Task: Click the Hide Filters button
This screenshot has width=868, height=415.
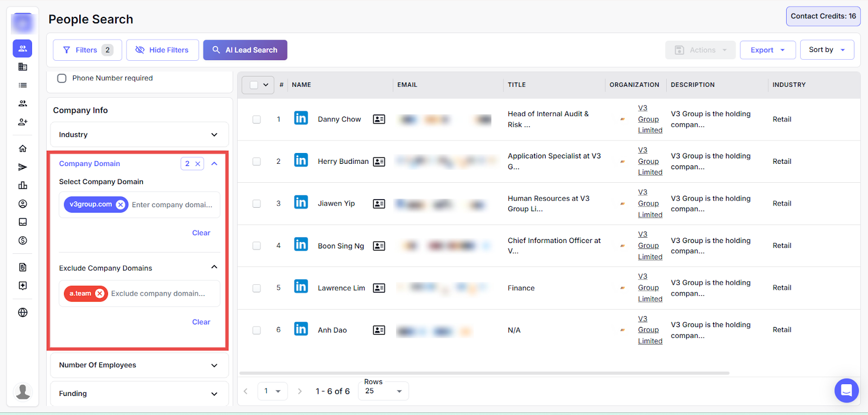Action: [x=162, y=50]
